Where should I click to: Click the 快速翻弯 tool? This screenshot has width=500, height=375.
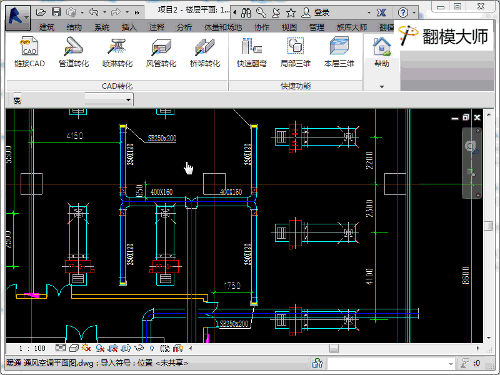pos(252,52)
